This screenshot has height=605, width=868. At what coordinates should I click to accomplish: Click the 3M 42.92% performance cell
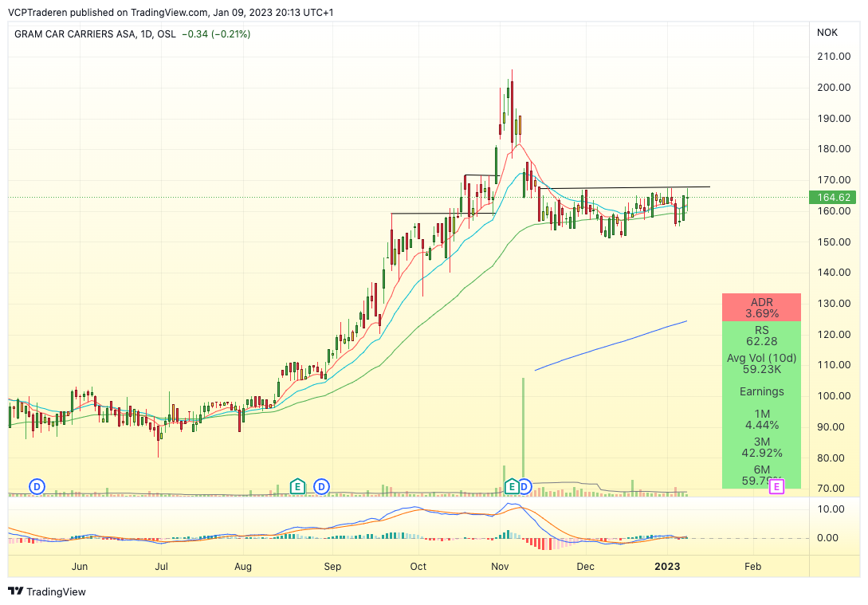762,447
